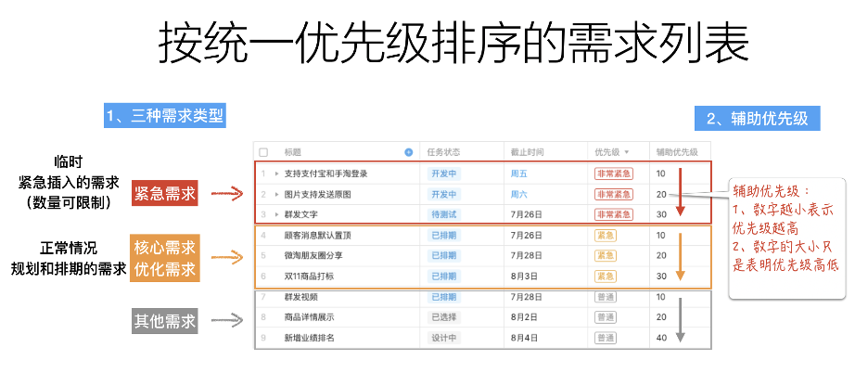Click 7月26日 deadline in 群发文字 row
This screenshot has width=868, height=373.
point(526,214)
